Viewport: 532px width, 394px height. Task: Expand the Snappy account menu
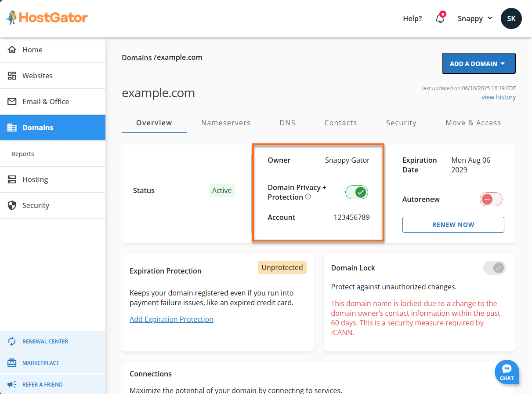coord(474,18)
